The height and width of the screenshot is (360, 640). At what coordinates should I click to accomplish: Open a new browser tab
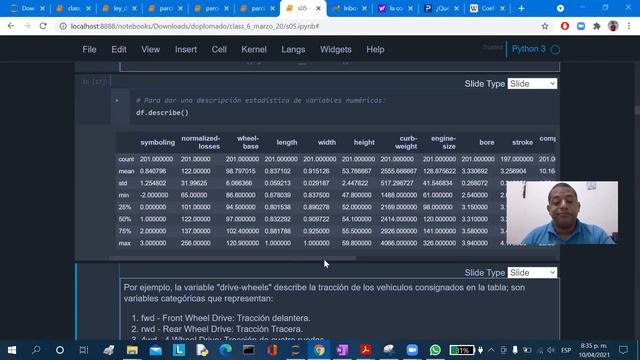(521, 8)
